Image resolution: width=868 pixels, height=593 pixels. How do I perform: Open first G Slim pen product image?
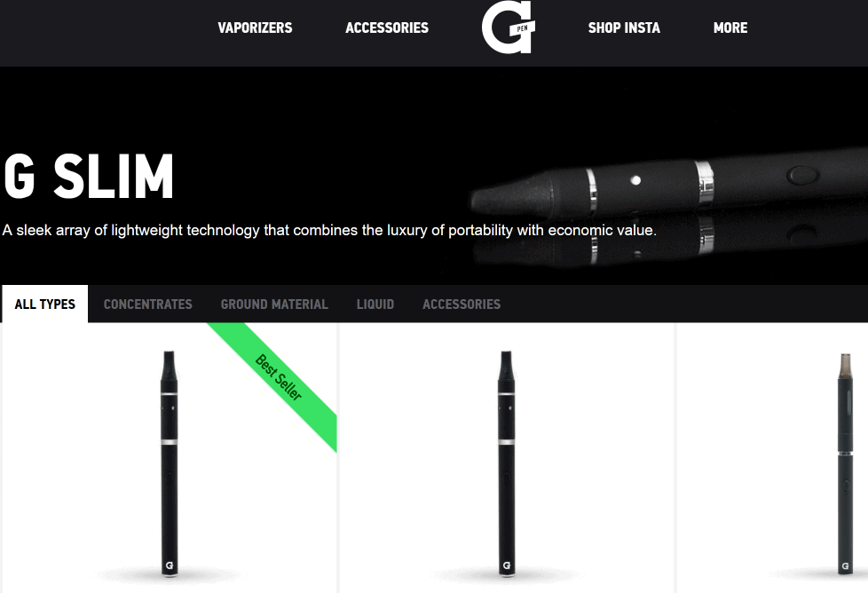170,464
